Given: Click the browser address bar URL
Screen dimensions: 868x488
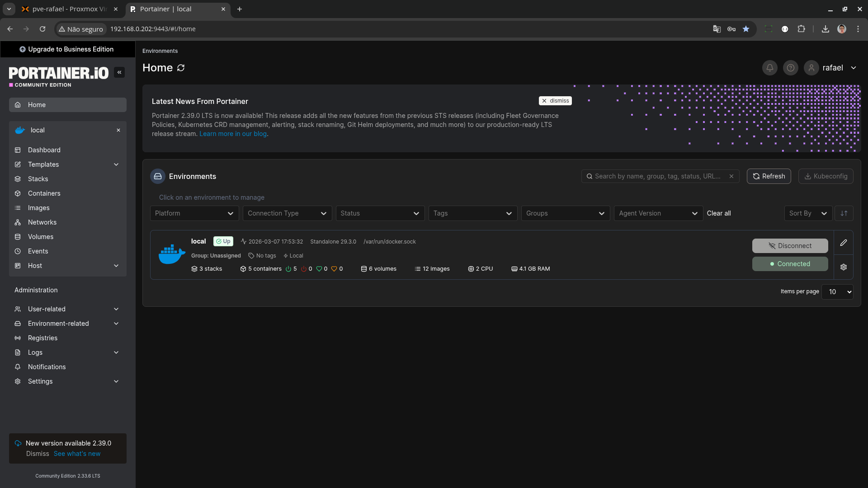Looking at the screenshot, I should point(153,29).
